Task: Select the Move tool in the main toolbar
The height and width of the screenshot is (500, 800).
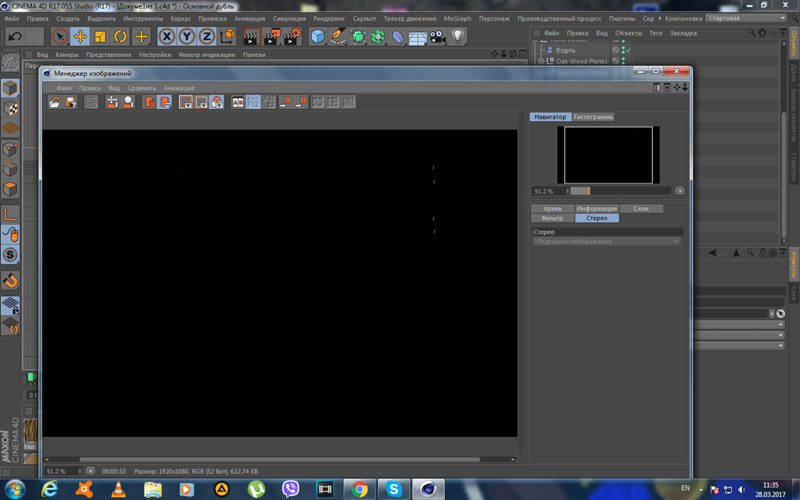Action: point(80,37)
